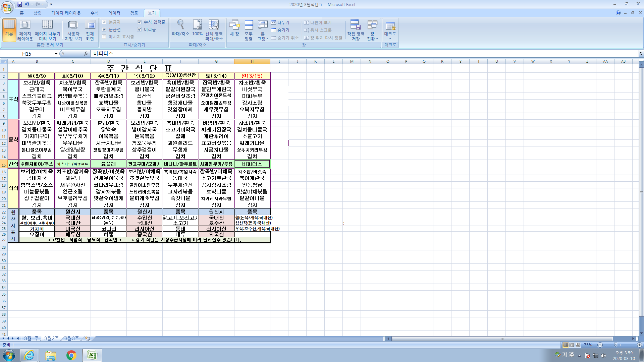Toggle the headings (머리글) checkbox
644x362 pixels.
(140, 29)
